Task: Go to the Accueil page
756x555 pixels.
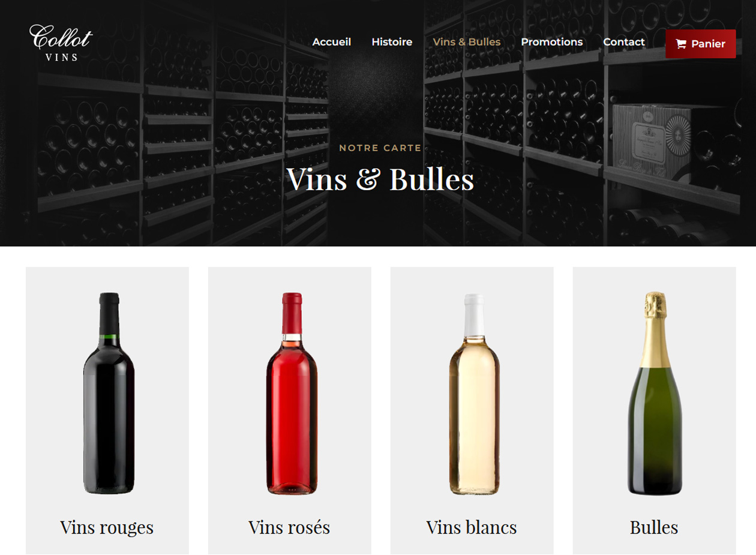Action: (x=332, y=42)
